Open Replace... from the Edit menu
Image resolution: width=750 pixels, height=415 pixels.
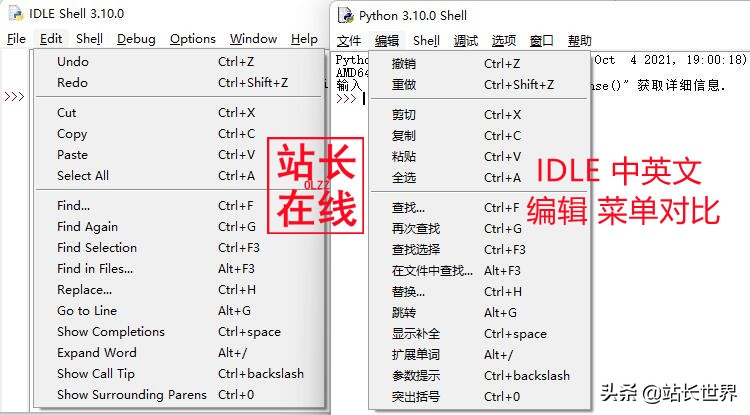tap(180, 290)
